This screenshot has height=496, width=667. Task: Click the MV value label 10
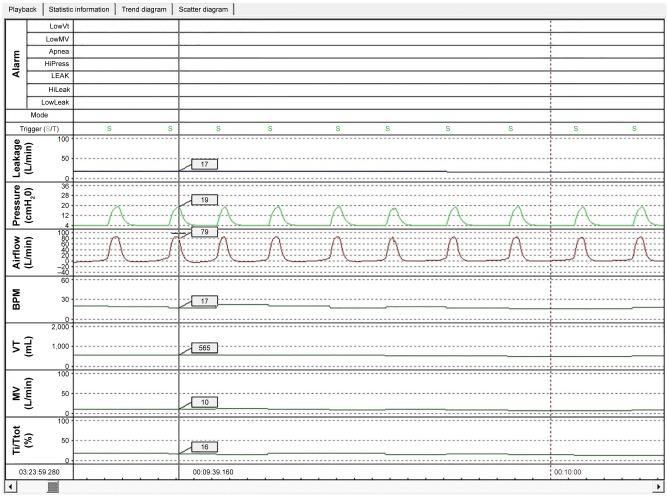click(204, 402)
